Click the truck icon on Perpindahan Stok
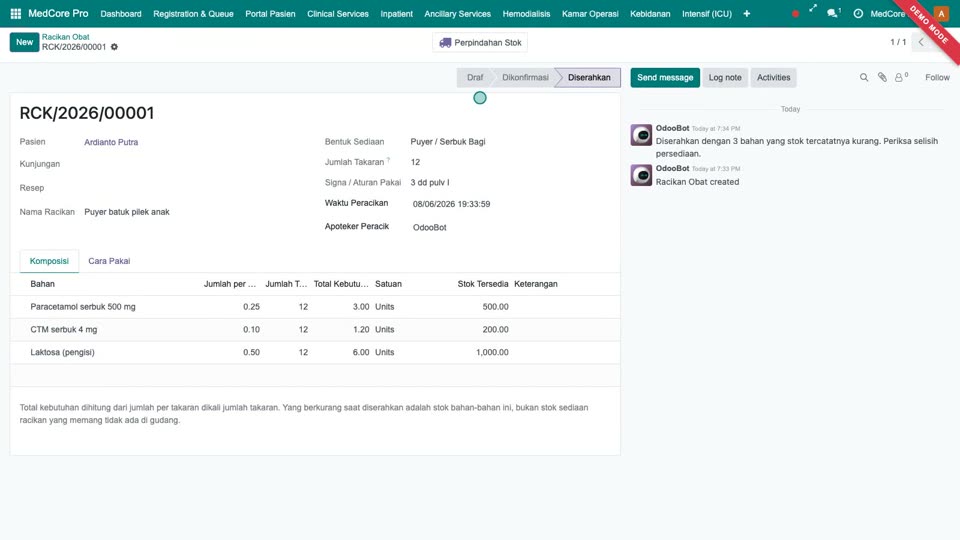The width and height of the screenshot is (960, 540). [445, 43]
